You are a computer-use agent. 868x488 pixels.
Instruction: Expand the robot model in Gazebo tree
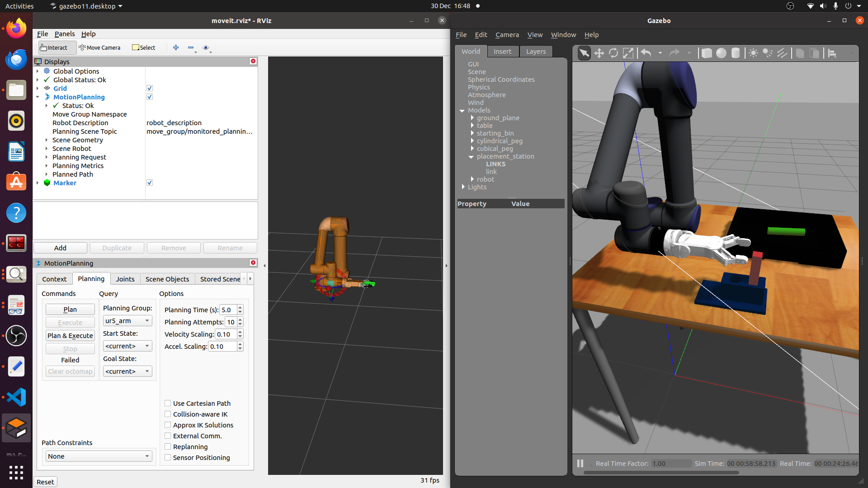click(472, 179)
